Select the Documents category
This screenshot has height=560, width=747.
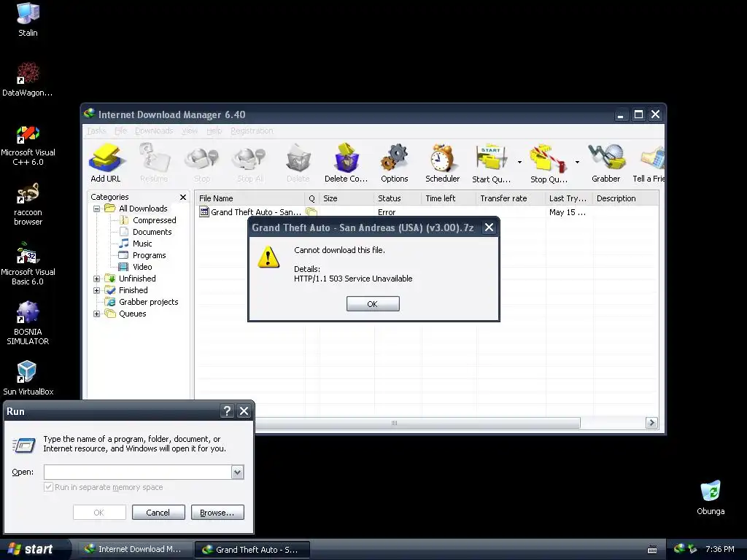(145, 232)
